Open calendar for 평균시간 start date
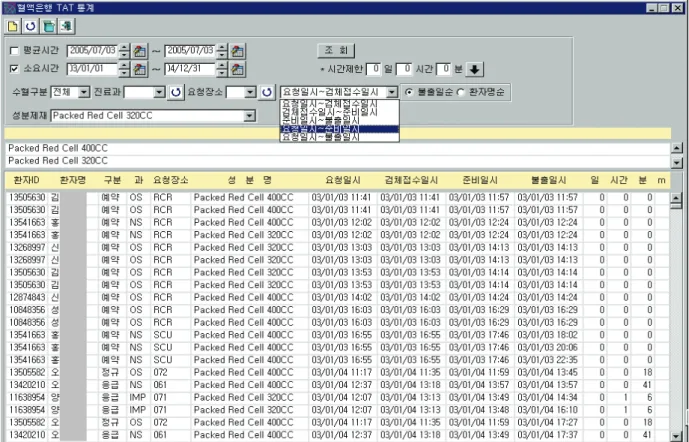 pyautogui.click(x=140, y=51)
